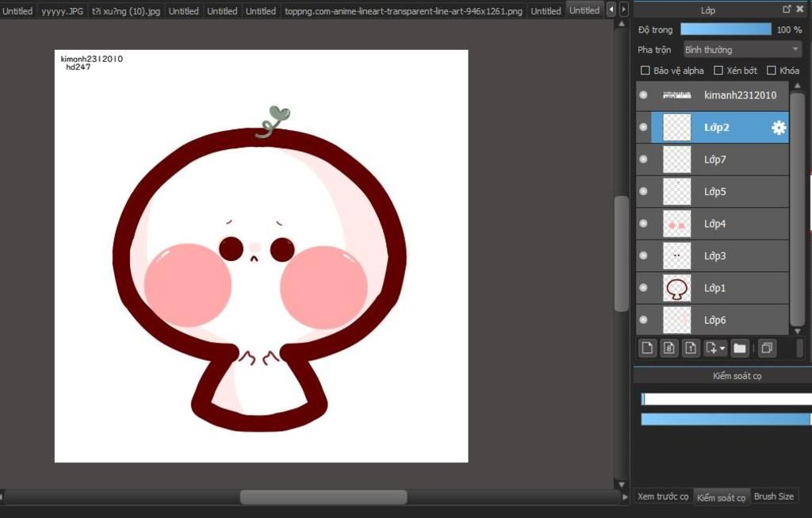This screenshot has width=812, height=518.
Task: Click the Lớp3 eyes layer thumbnail
Action: click(x=677, y=256)
